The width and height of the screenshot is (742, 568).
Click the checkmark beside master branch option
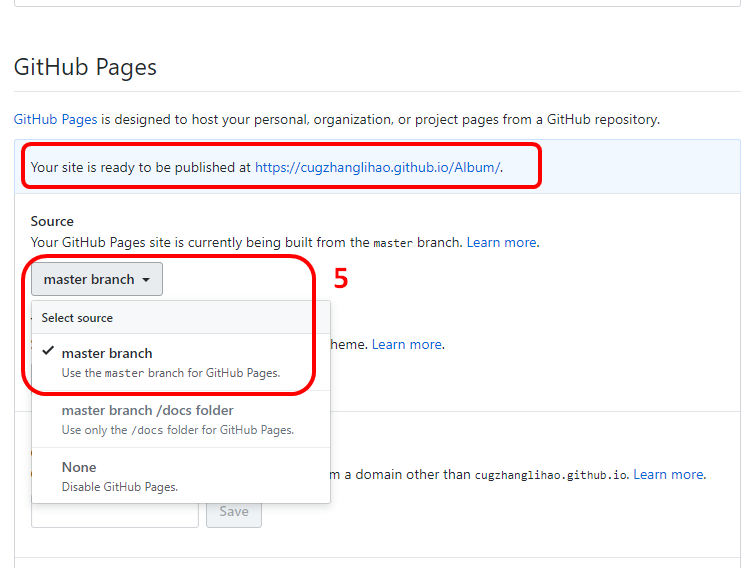(48, 351)
